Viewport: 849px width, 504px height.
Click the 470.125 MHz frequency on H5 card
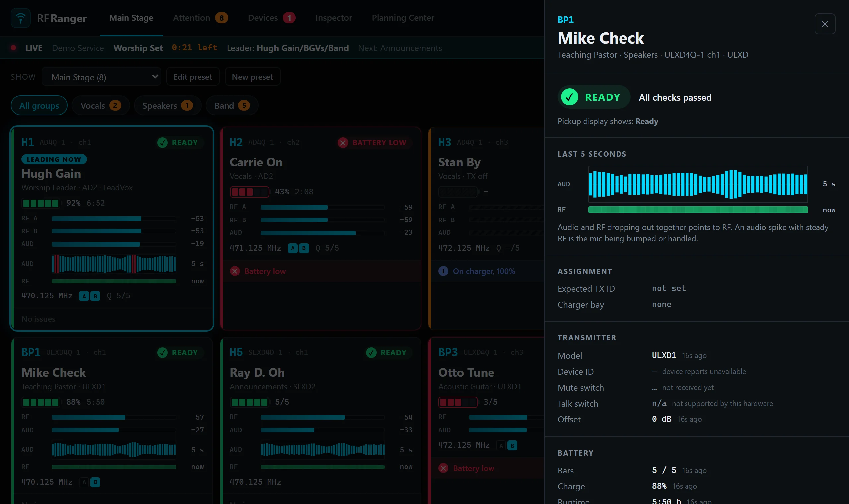255,482
